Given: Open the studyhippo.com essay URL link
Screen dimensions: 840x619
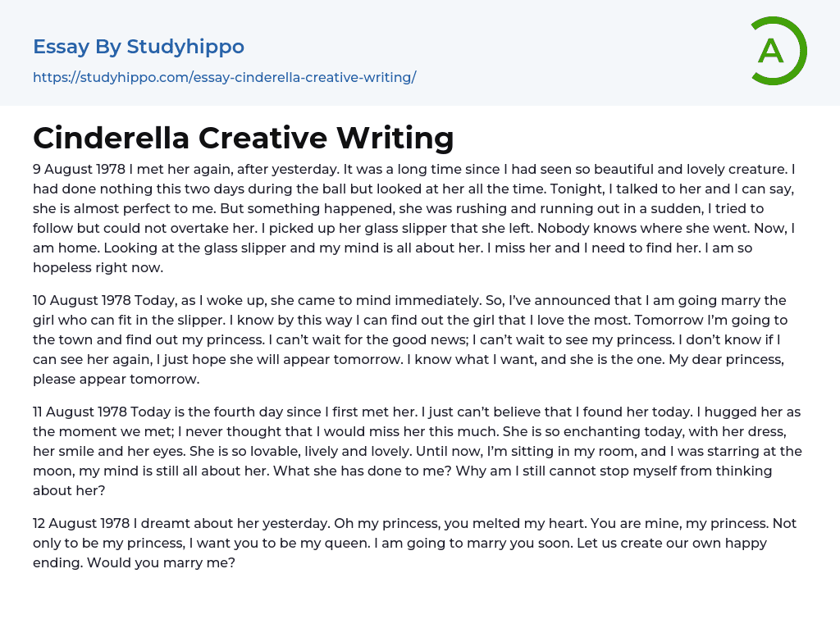Looking at the screenshot, I should point(224,77).
